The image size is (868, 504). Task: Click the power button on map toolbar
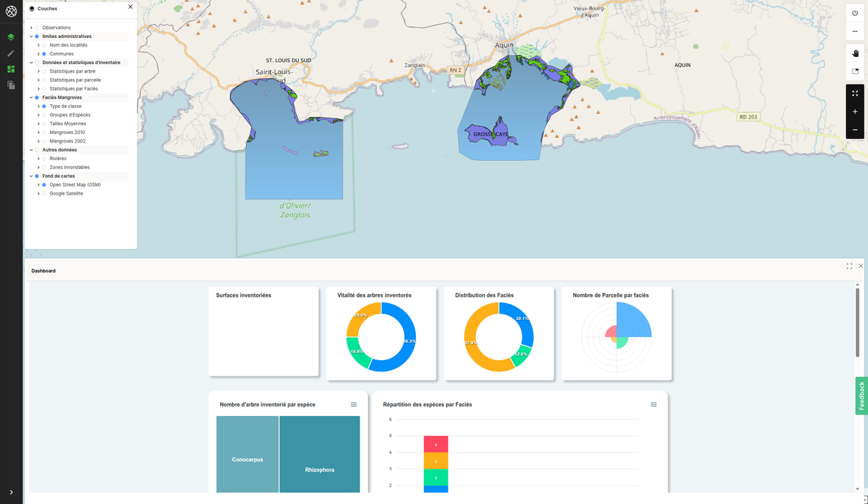855,13
